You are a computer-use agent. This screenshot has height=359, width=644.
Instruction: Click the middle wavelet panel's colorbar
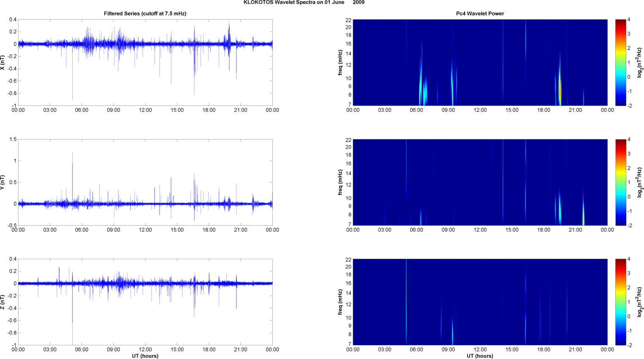point(620,182)
